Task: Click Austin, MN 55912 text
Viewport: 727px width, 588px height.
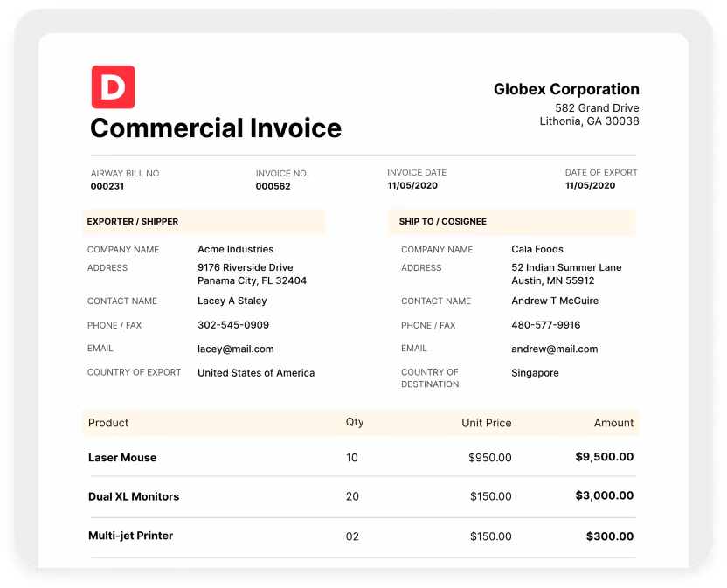Action: (552, 280)
